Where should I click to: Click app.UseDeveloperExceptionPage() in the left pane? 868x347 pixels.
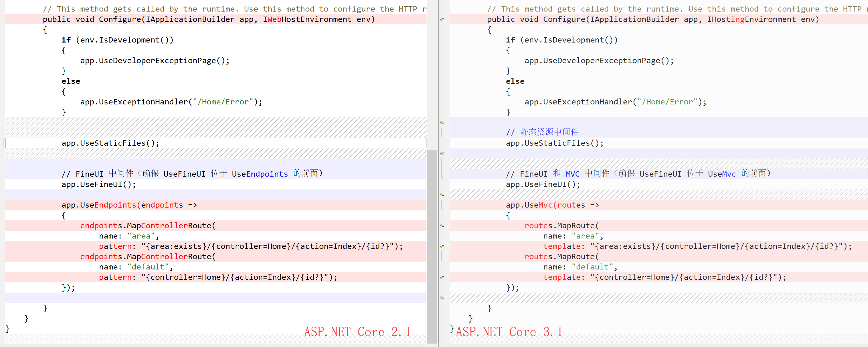(155, 61)
